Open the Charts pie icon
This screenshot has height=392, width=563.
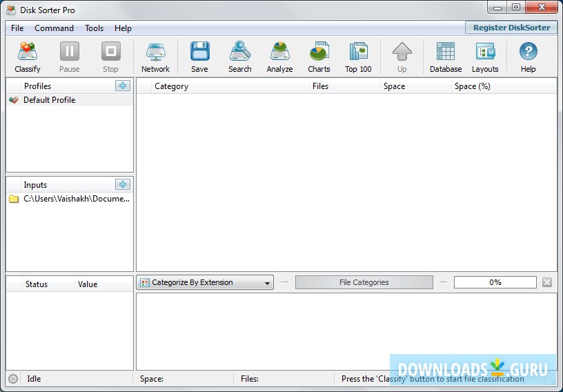319,51
